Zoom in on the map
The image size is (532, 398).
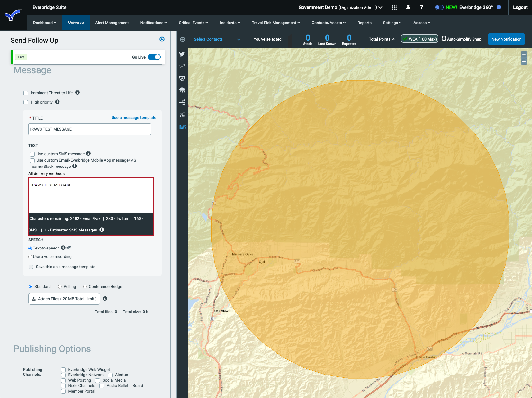click(524, 55)
